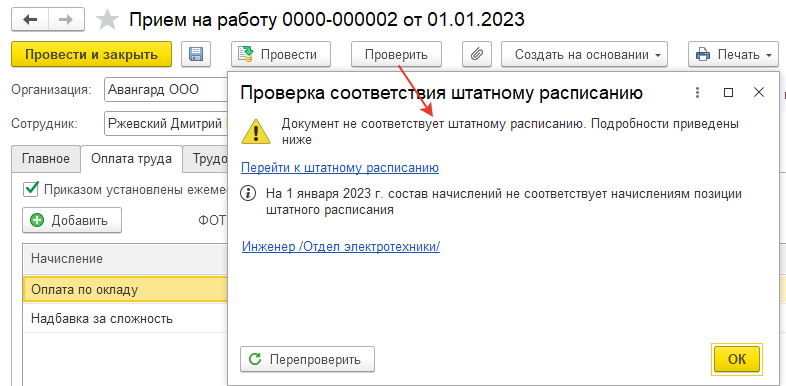Click the back navigation arrow
786x386 pixels.
pos(30,20)
